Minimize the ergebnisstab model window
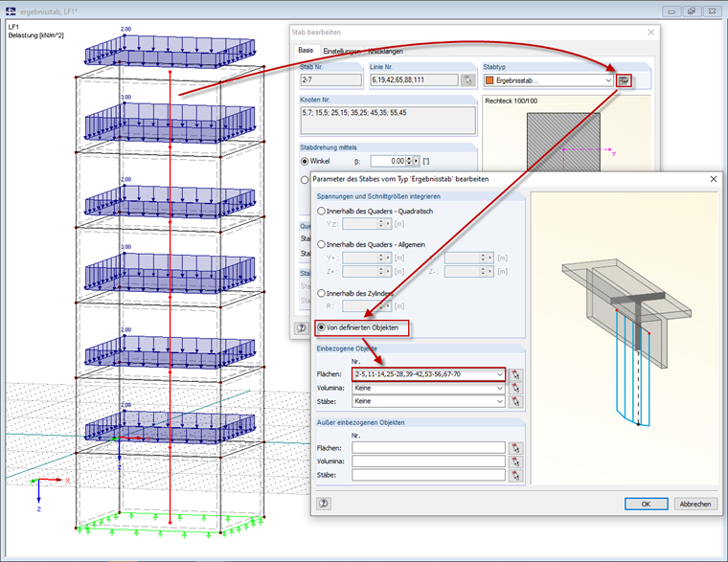The height and width of the screenshot is (562, 728). [x=671, y=11]
